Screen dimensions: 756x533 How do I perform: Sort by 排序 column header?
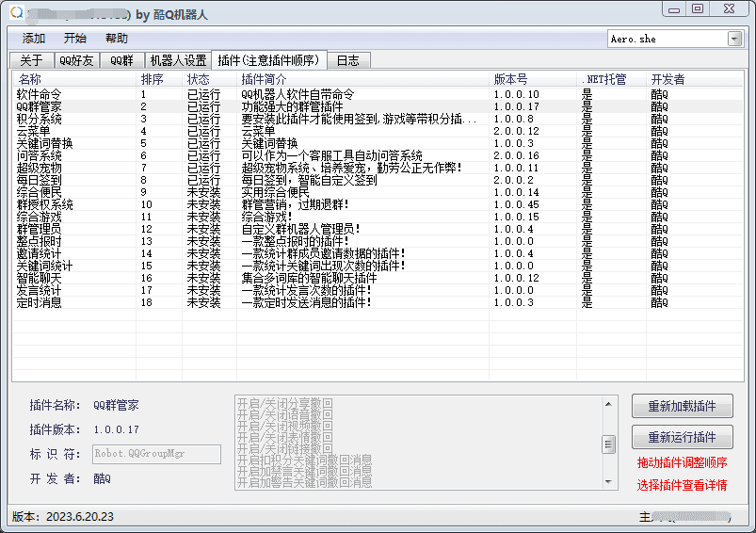159,80
